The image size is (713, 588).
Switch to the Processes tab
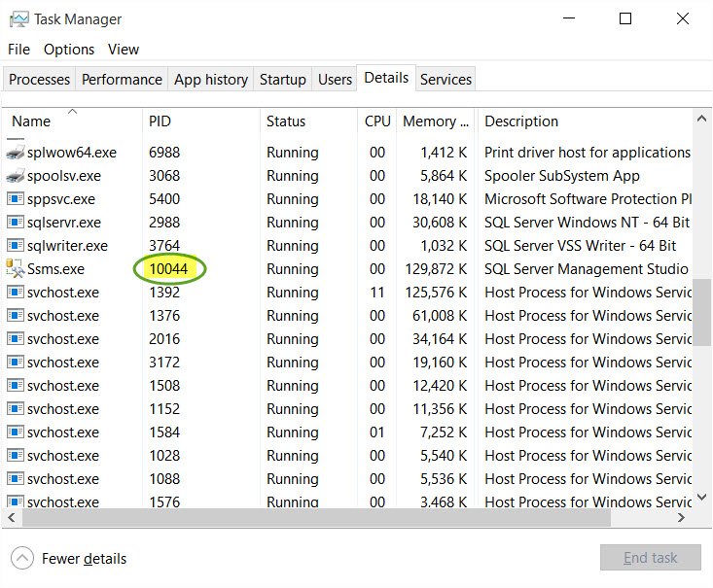(x=39, y=79)
